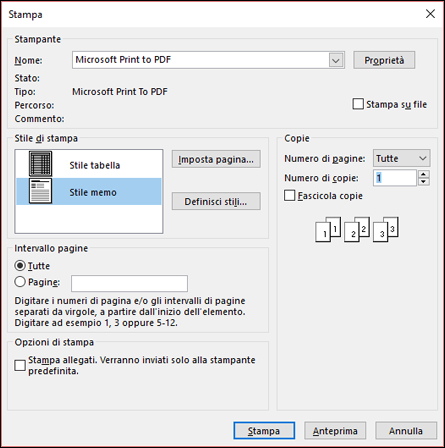Open Imposta pagina settings

coord(216,159)
